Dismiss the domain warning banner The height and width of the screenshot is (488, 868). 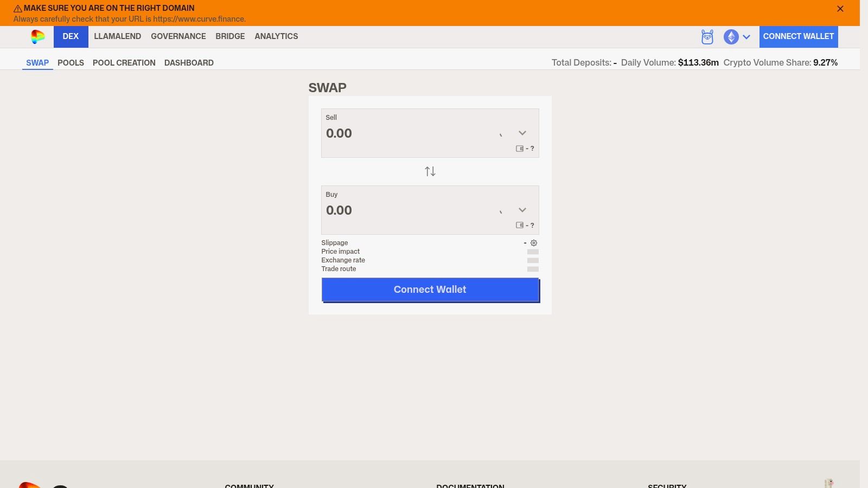[x=840, y=9]
